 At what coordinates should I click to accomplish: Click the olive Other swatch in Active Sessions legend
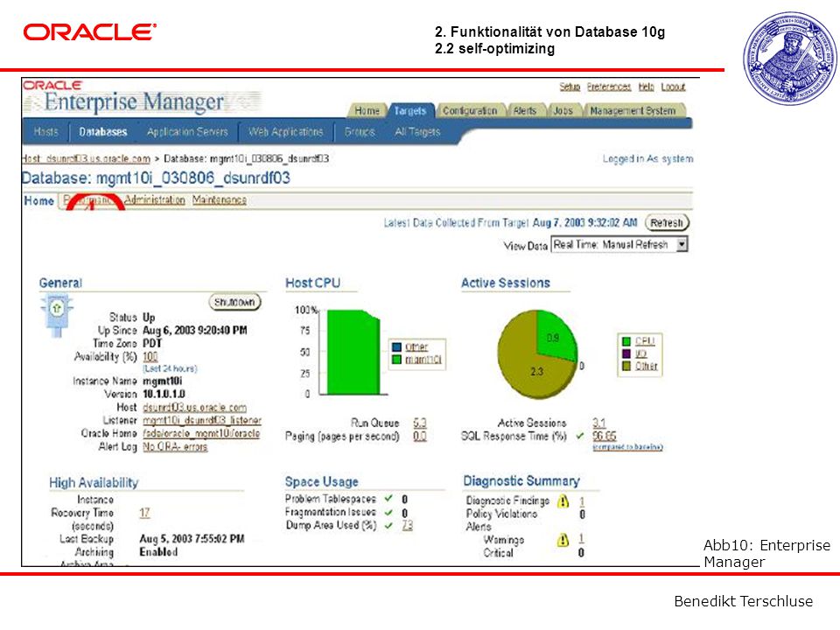626,366
